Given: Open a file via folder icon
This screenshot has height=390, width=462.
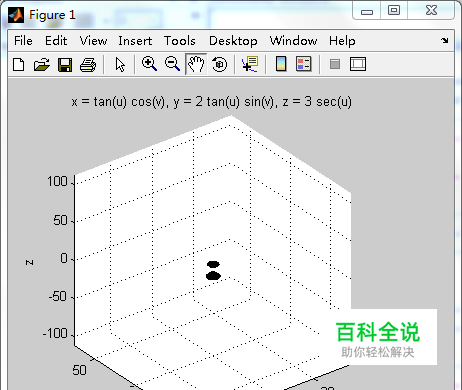Looking at the screenshot, I should [42, 64].
